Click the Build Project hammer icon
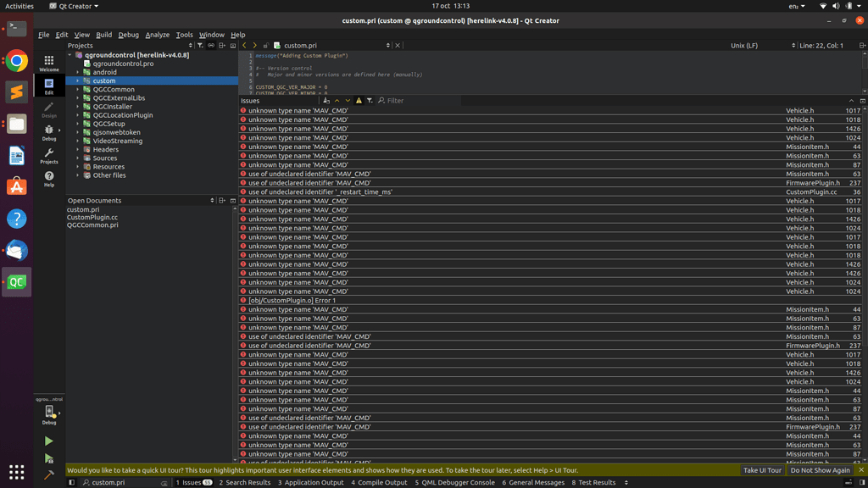Screen dimensions: 868x488 click(48, 476)
